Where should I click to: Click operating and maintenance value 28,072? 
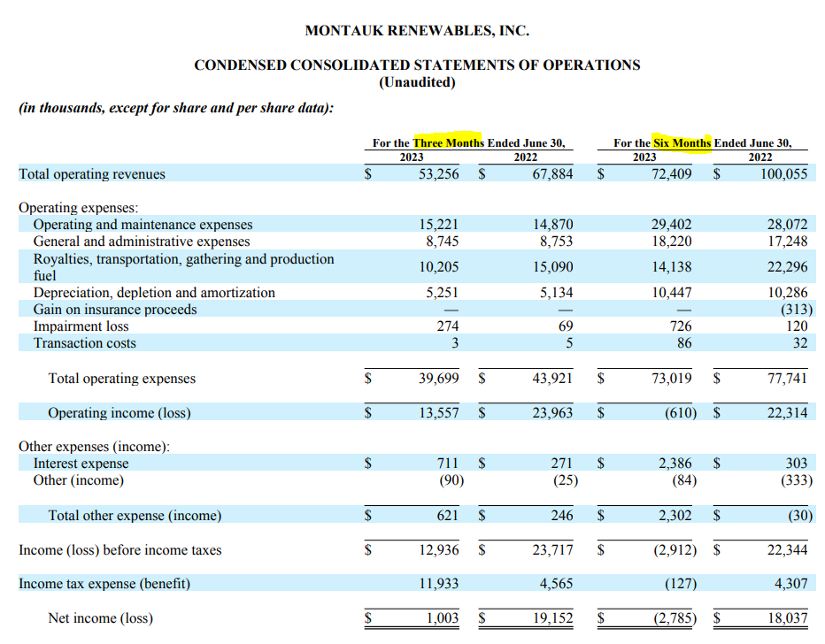click(x=787, y=225)
